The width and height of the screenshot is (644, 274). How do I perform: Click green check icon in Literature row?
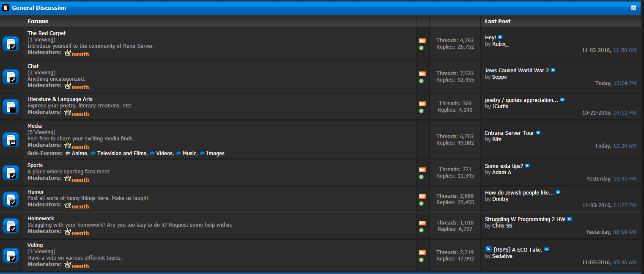tap(421, 111)
